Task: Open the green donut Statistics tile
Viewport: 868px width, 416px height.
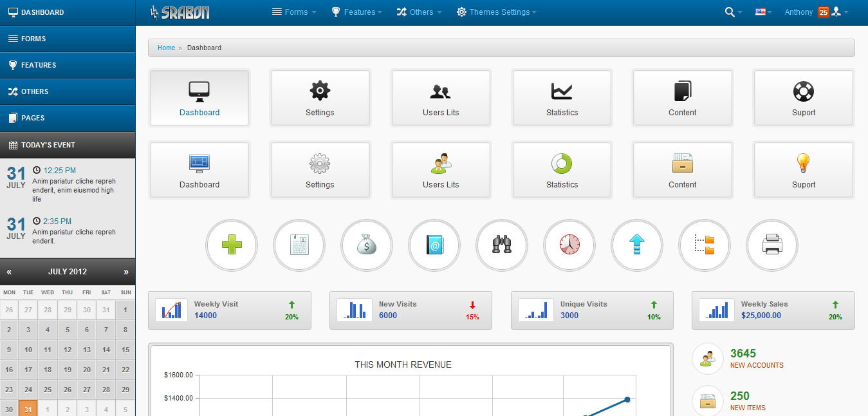Action: tap(562, 170)
